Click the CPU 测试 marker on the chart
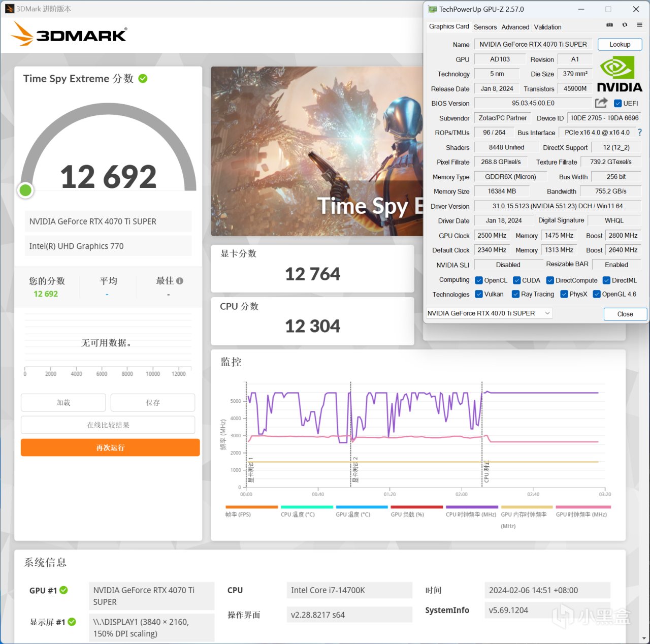650x644 pixels. click(486, 472)
